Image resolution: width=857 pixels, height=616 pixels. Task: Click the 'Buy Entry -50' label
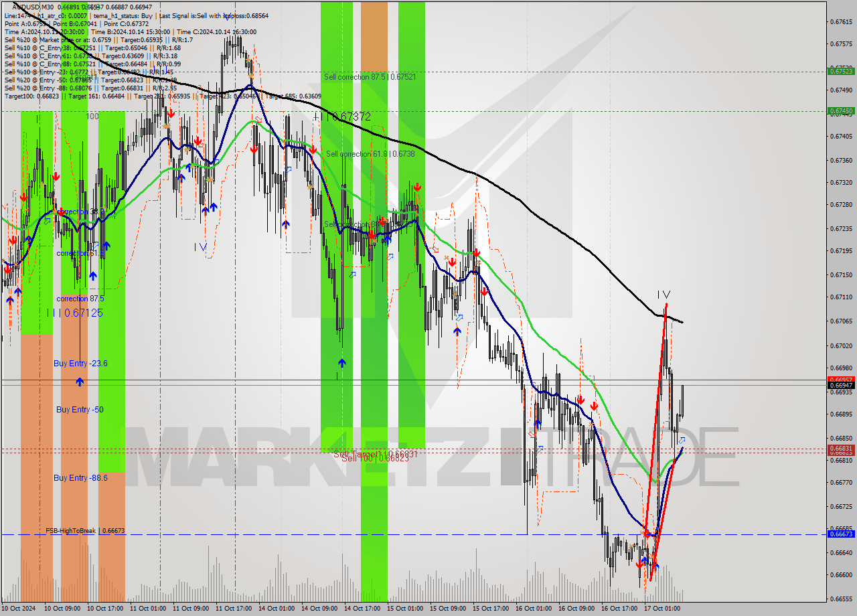tap(80, 409)
